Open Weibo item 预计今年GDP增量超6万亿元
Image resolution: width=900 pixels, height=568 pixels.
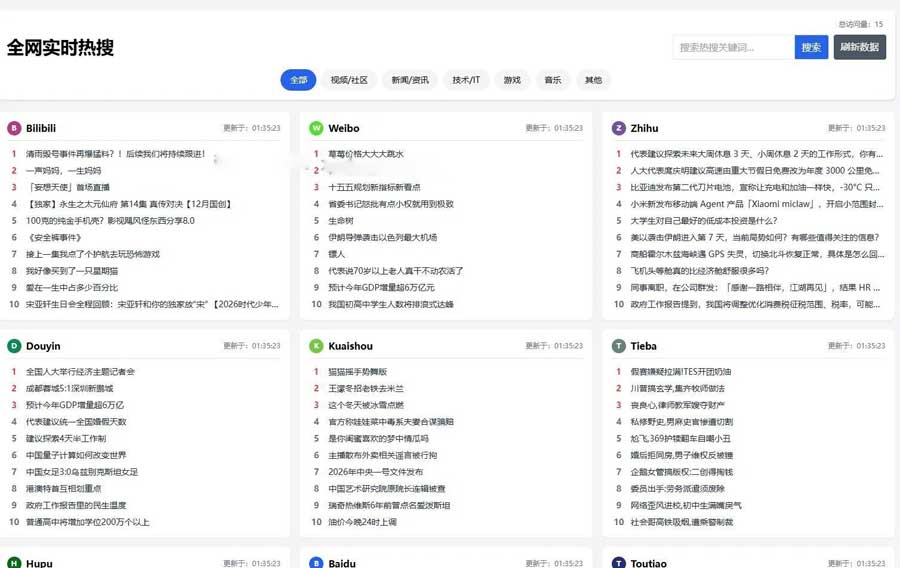(381, 287)
